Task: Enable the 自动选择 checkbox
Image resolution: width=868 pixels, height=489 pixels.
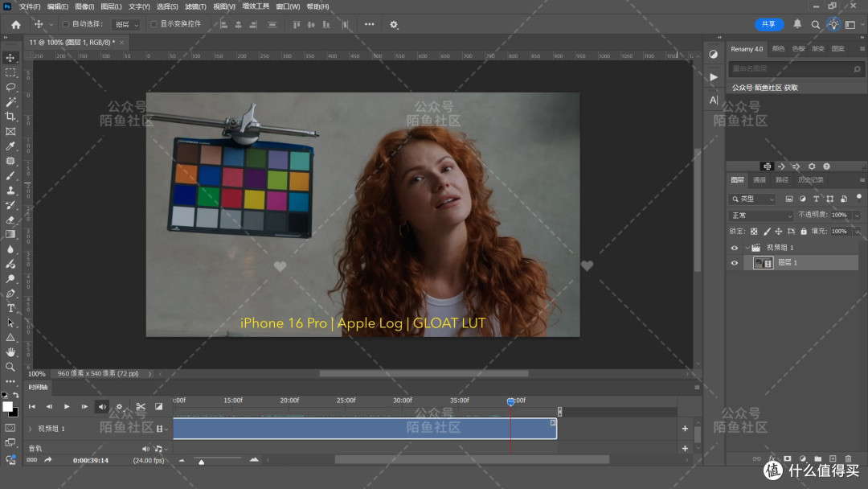Action: [x=66, y=24]
